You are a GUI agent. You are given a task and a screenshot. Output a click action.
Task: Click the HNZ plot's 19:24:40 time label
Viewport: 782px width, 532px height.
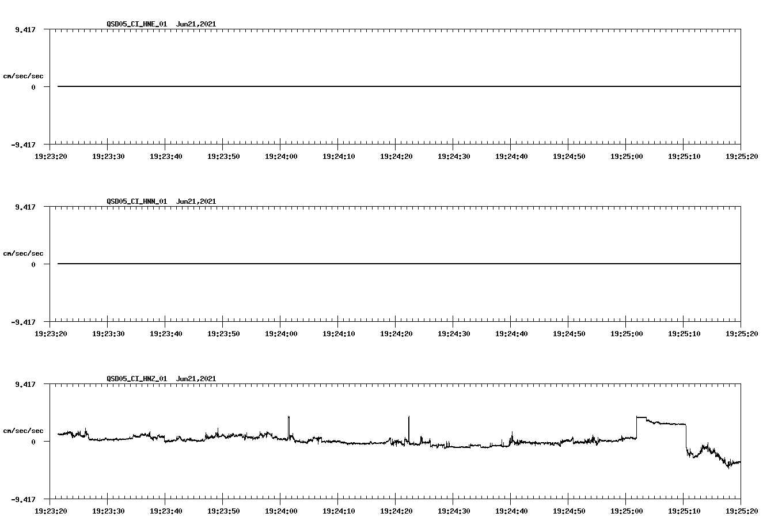point(511,511)
